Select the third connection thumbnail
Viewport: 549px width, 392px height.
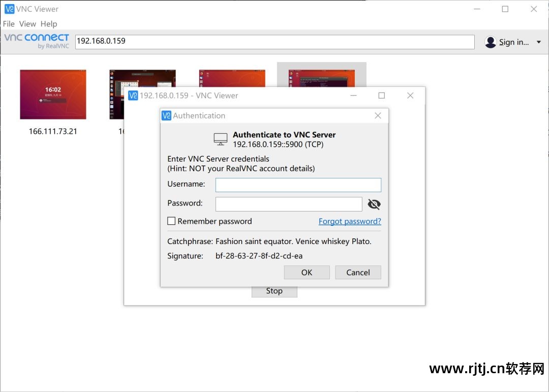(x=232, y=78)
